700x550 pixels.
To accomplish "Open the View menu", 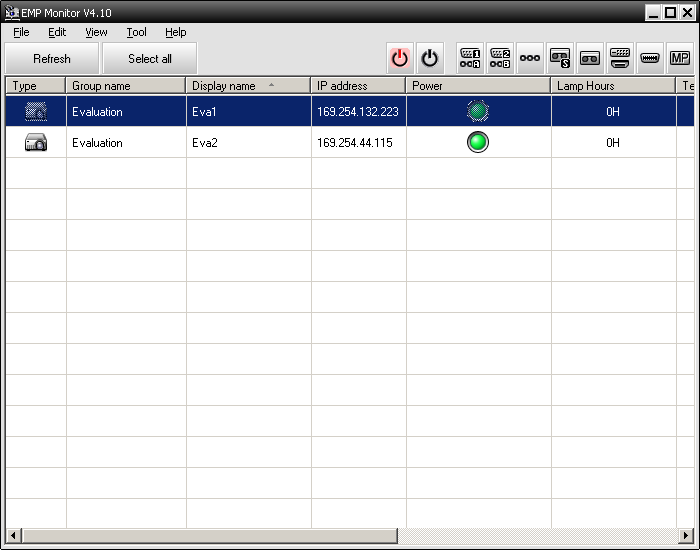I will [96, 32].
